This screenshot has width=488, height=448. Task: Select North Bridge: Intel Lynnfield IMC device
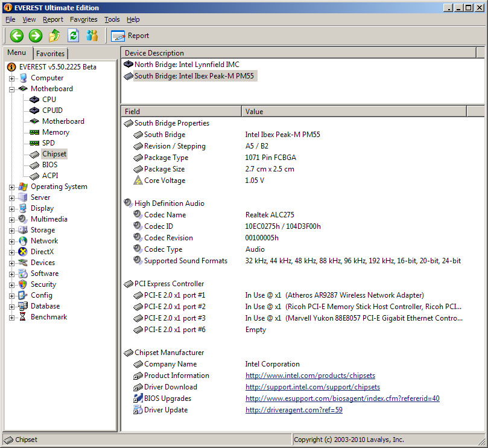point(182,65)
